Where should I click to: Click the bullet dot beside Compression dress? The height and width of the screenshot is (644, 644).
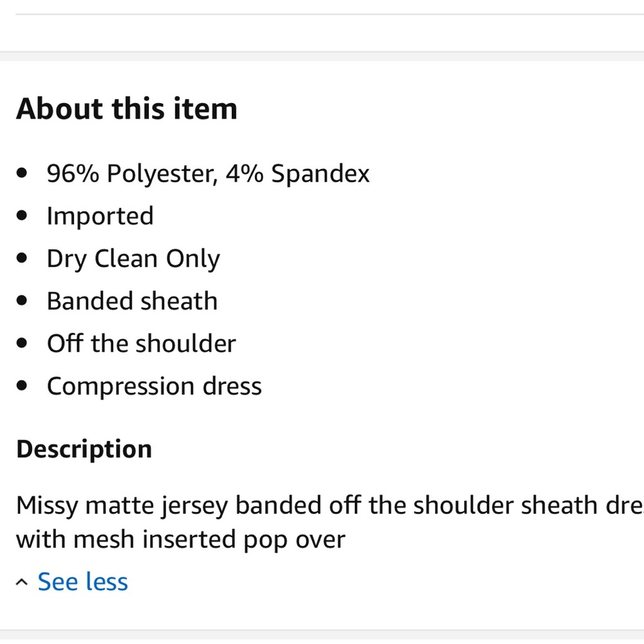click(x=23, y=386)
